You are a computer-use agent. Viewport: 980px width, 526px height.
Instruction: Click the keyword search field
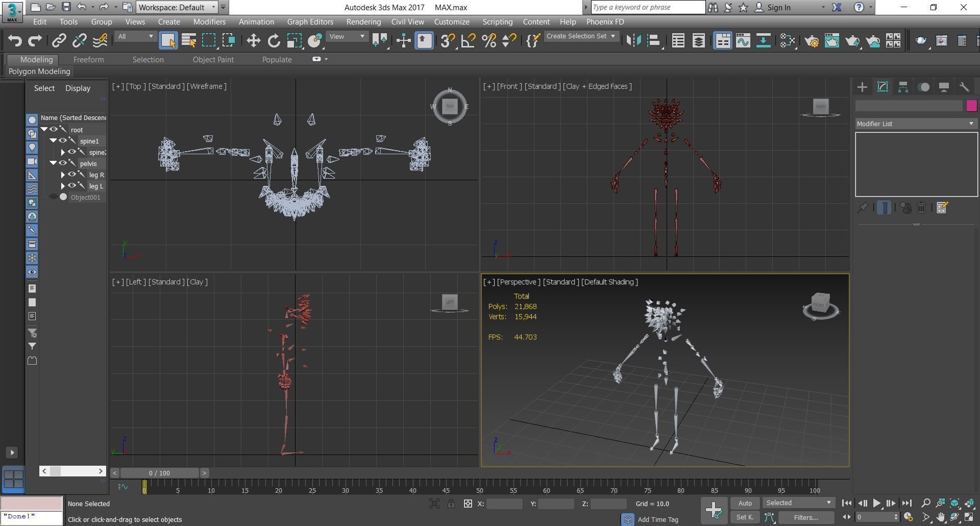[x=648, y=7]
